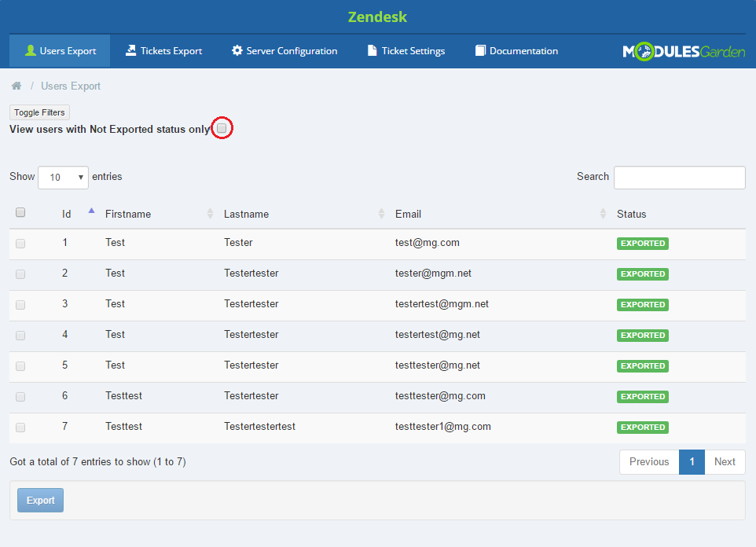Open the Server Configuration tab
This screenshot has width=756, height=547.
(x=284, y=50)
